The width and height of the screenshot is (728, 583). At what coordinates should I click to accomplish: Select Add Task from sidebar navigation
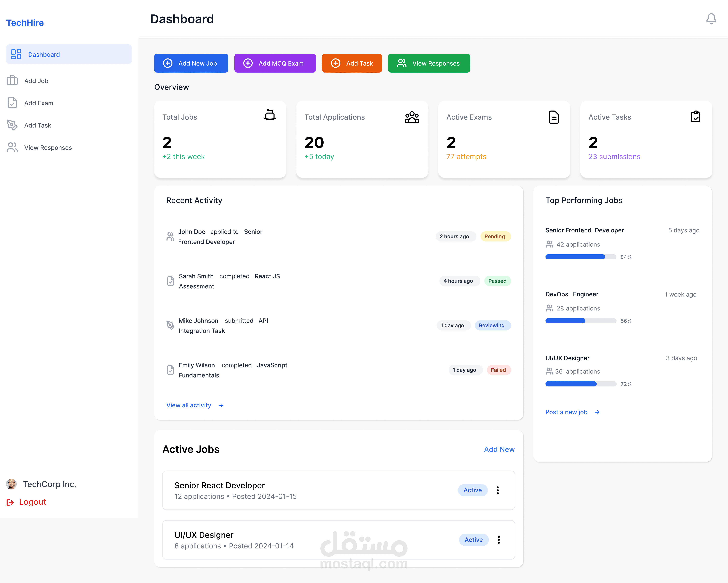(x=37, y=125)
